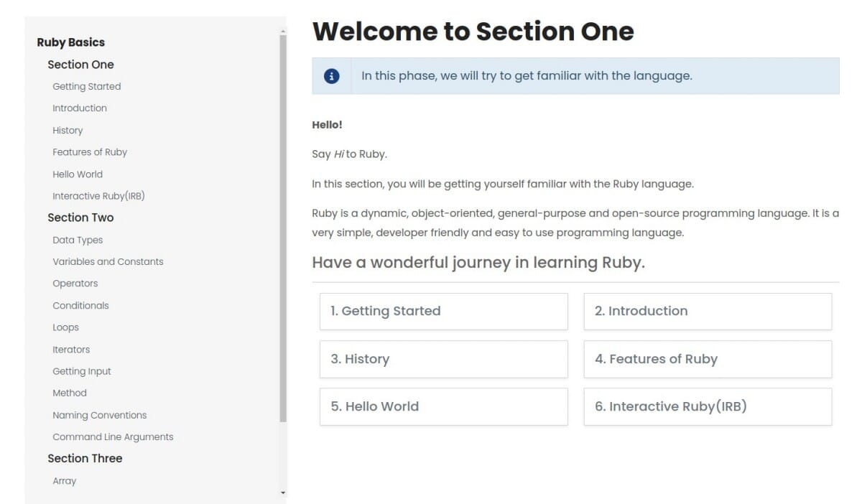862x504 pixels.
Task: Click the info icon in the blue banner
Action: [330, 75]
